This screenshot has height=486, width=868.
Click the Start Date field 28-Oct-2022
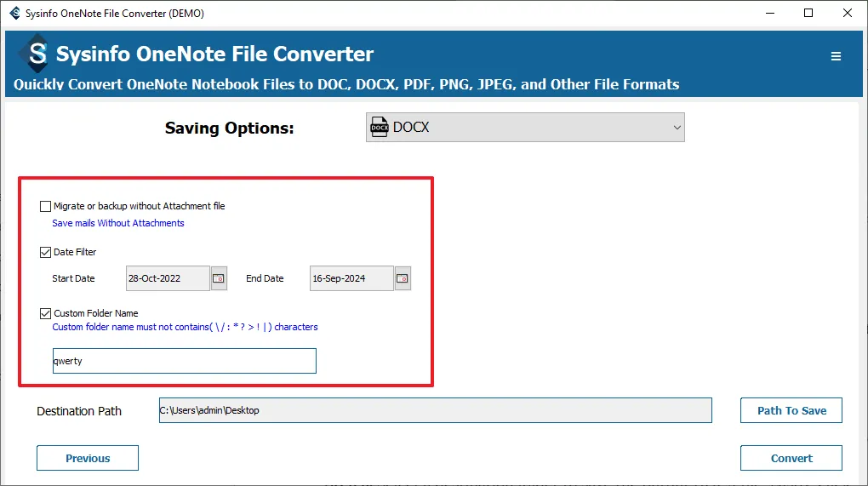(x=168, y=278)
